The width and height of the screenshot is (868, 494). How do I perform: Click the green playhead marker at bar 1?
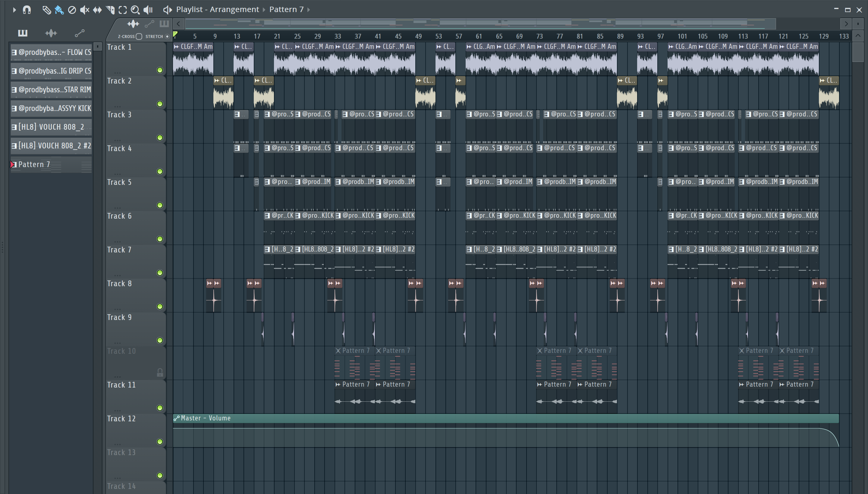coord(175,34)
